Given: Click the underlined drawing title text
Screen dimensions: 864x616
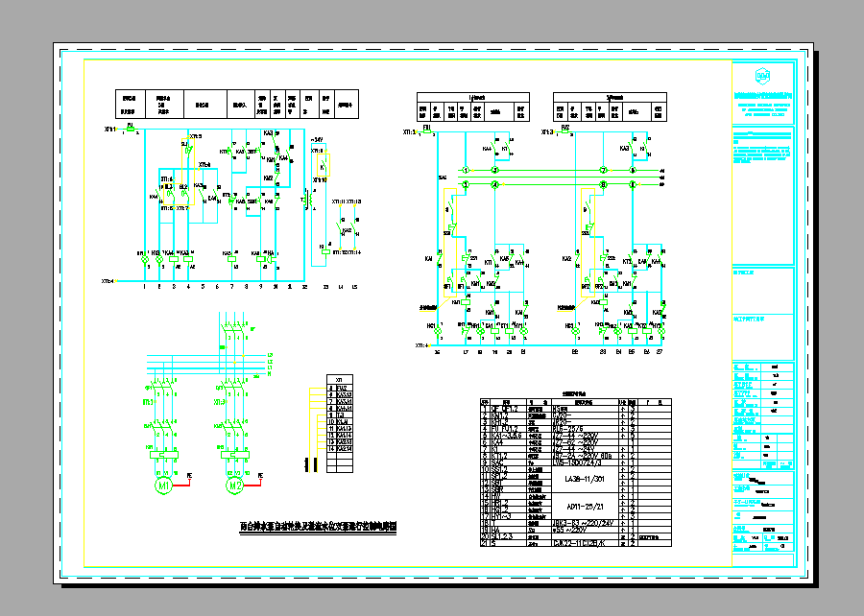Looking at the screenshot, I should 318,526.
